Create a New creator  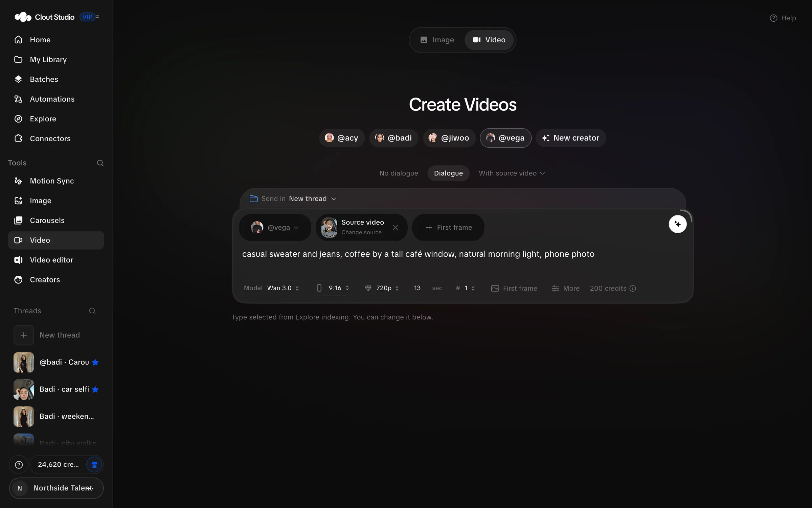point(570,138)
